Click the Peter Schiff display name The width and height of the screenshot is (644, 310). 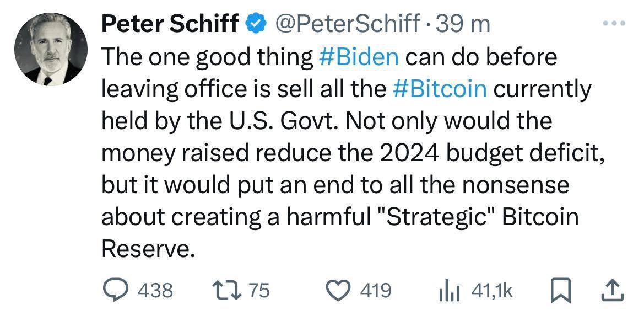click(x=170, y=24)
